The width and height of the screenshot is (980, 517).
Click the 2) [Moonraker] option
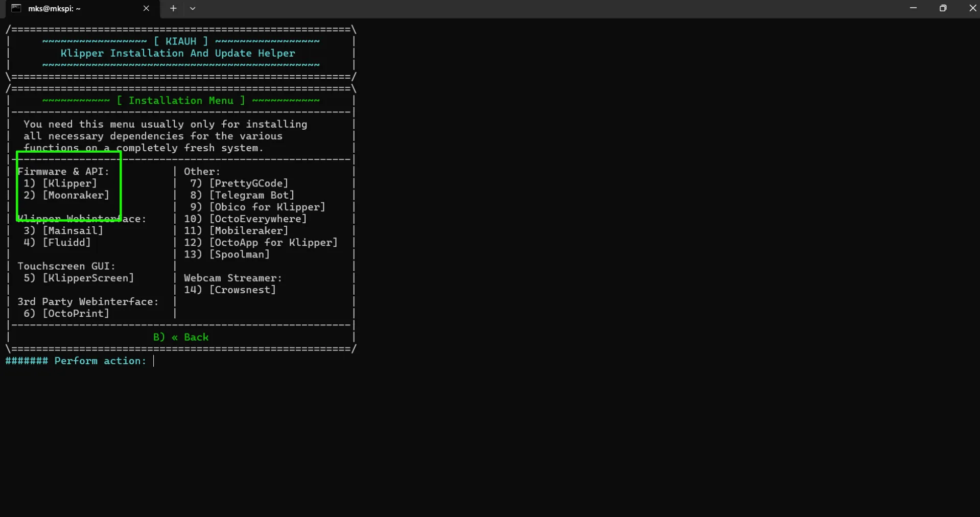tap(66, 195)
